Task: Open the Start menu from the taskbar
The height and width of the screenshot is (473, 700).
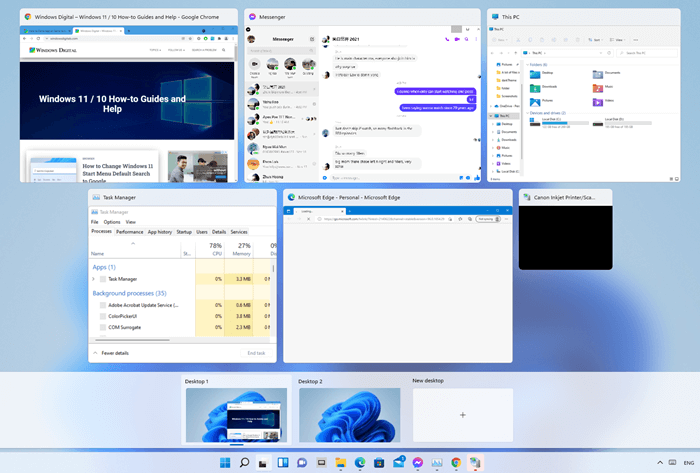Action: (225, 463)
